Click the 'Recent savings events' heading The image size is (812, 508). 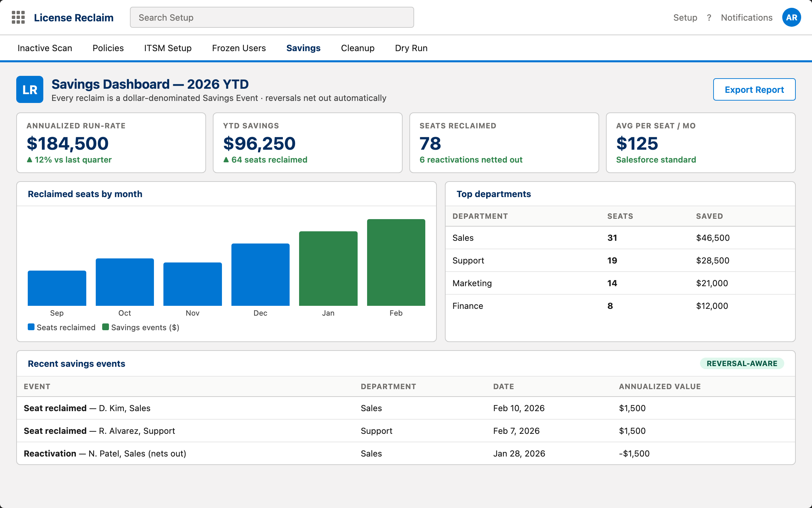[76, 363]
